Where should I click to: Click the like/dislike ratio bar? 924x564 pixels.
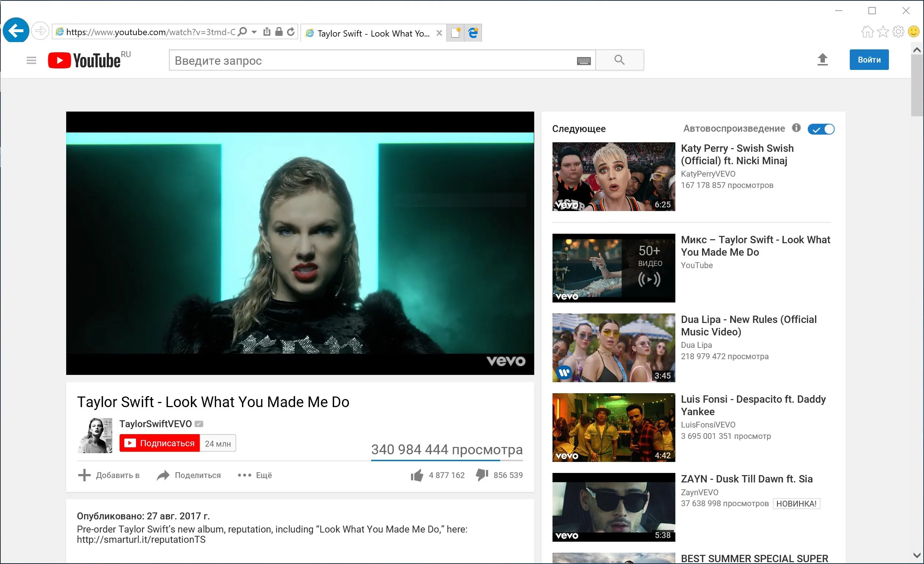[x=447, y=460]
